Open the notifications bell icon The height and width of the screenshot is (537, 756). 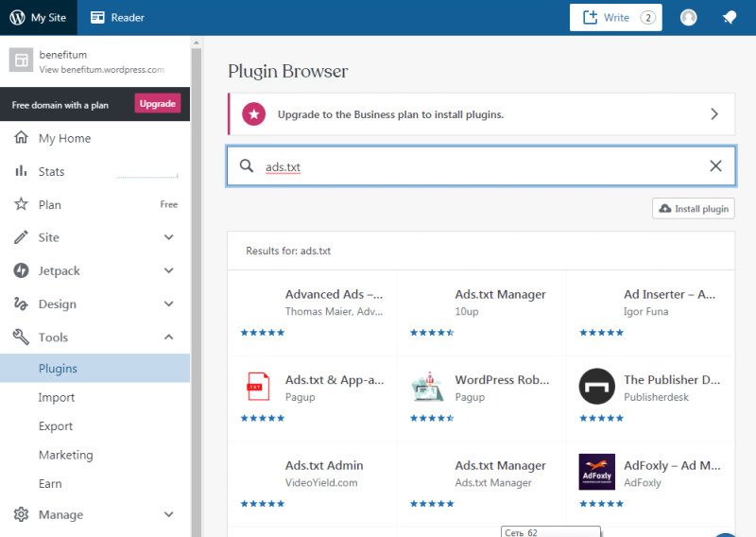730,17
